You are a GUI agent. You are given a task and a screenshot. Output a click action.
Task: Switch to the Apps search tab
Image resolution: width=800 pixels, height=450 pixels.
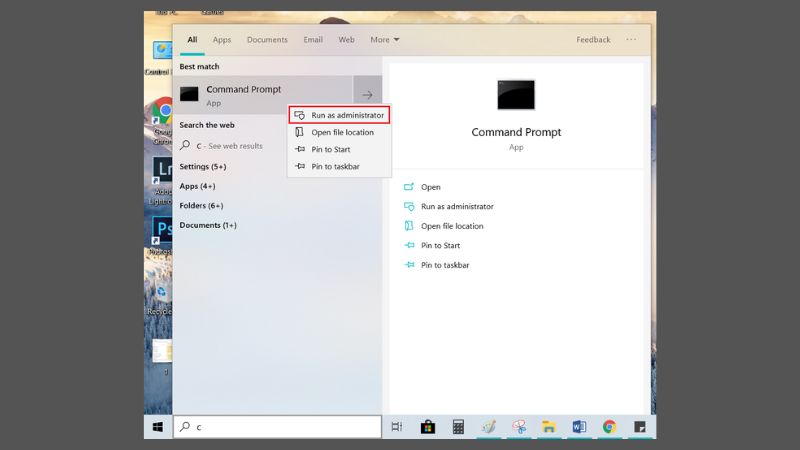222,40
